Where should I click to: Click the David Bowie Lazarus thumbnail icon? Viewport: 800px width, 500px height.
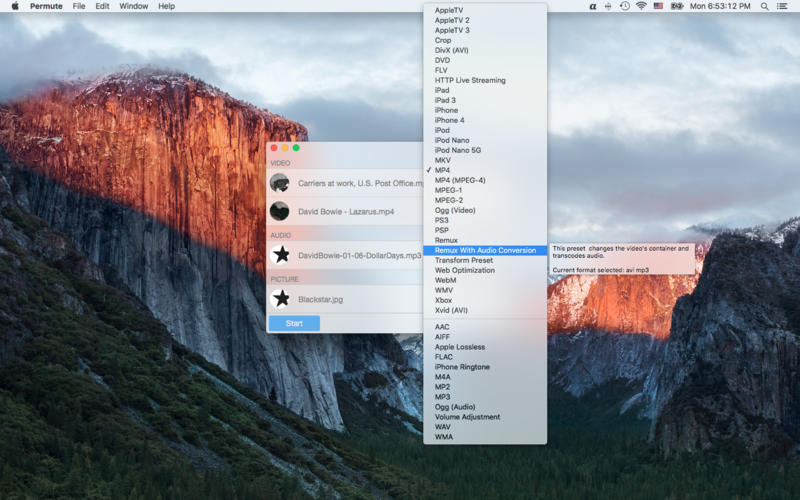280,211
